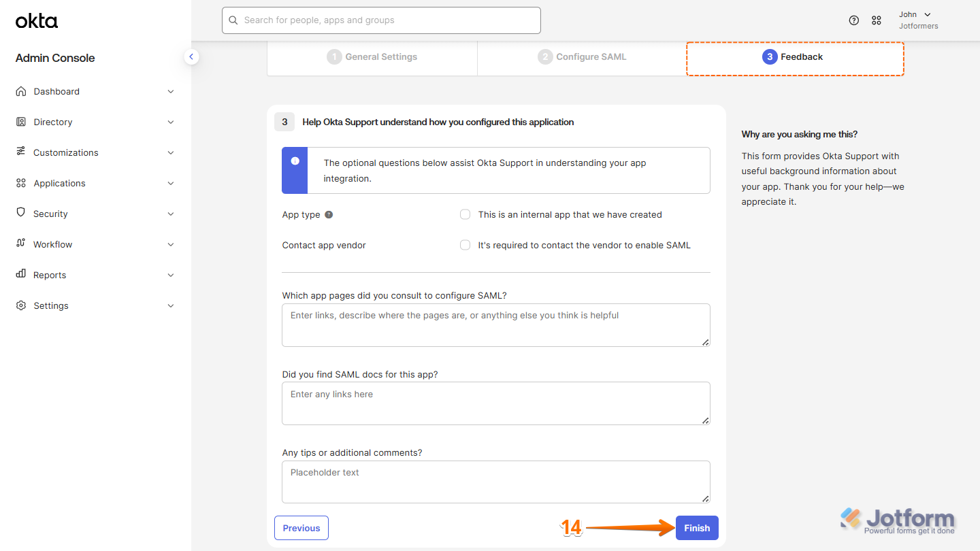Click the info icon in the notice box
Screen dimensions: 980x551
coord(295,161)
